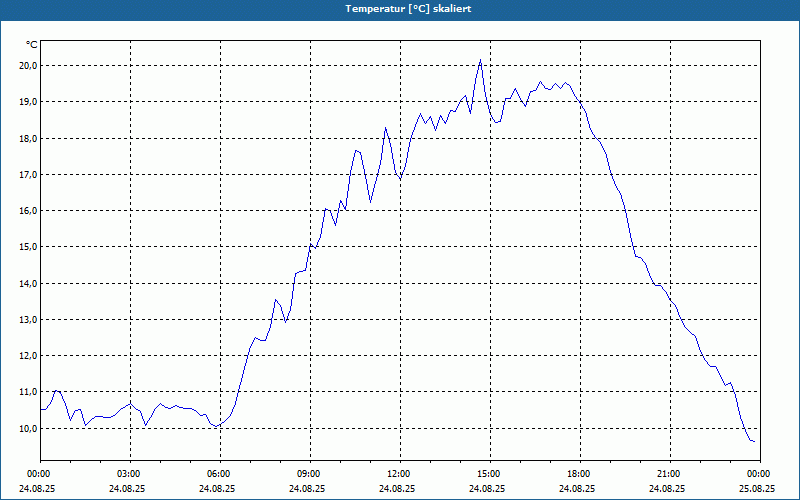Viewport: 800px width, 500px height.
Task: Click the °C unit label on the y-axis
Action: point(32,45)
